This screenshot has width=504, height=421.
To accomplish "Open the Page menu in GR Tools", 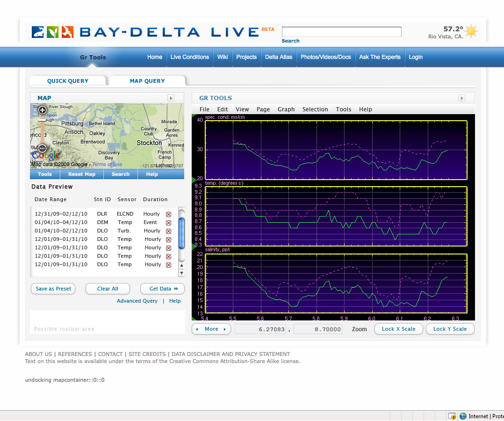I will tap(263, 109).
